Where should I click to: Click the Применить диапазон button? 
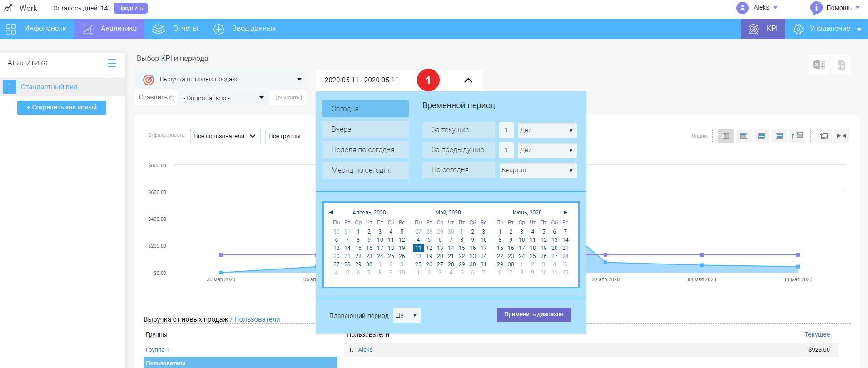pyautogui.click(x=533, y=314)
